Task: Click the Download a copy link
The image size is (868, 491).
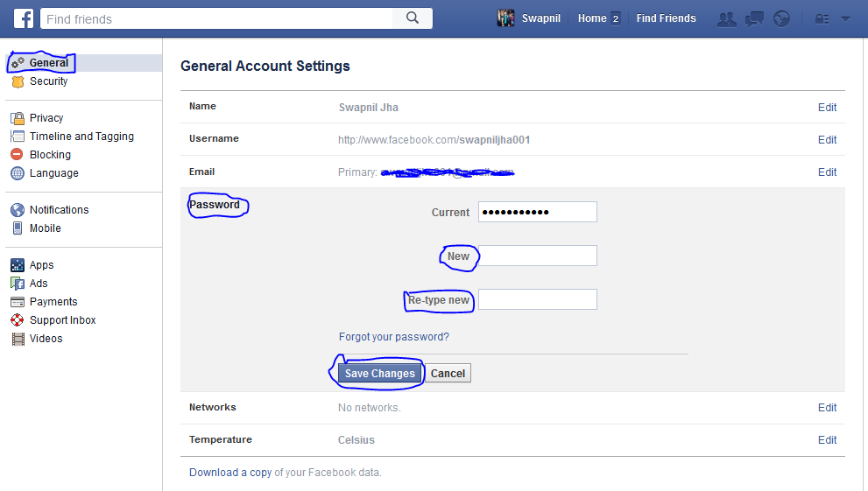Action: pos(230,473)
